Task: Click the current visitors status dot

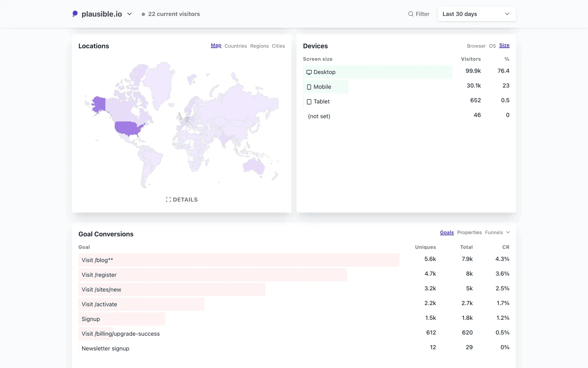Action: point(143,14)
